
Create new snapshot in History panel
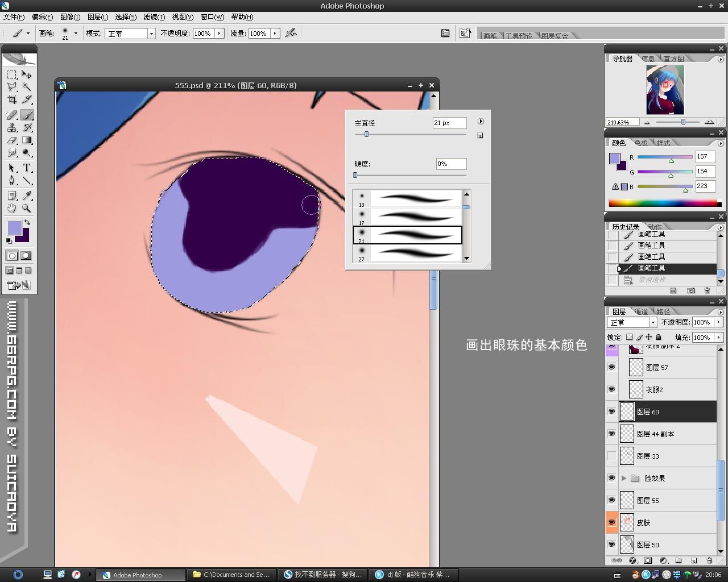point(691,290)
